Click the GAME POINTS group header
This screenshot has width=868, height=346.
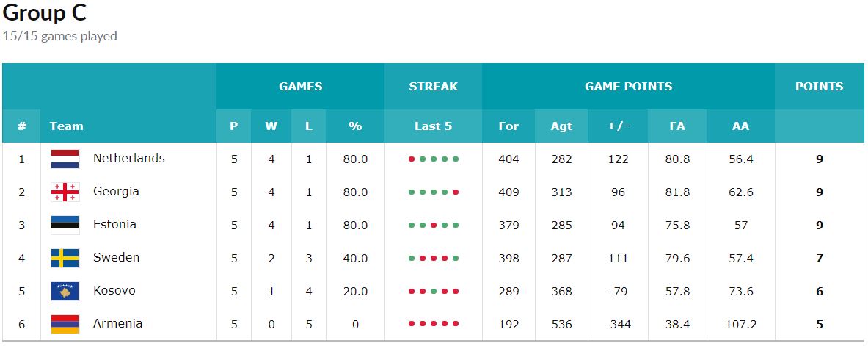point(628,87)
